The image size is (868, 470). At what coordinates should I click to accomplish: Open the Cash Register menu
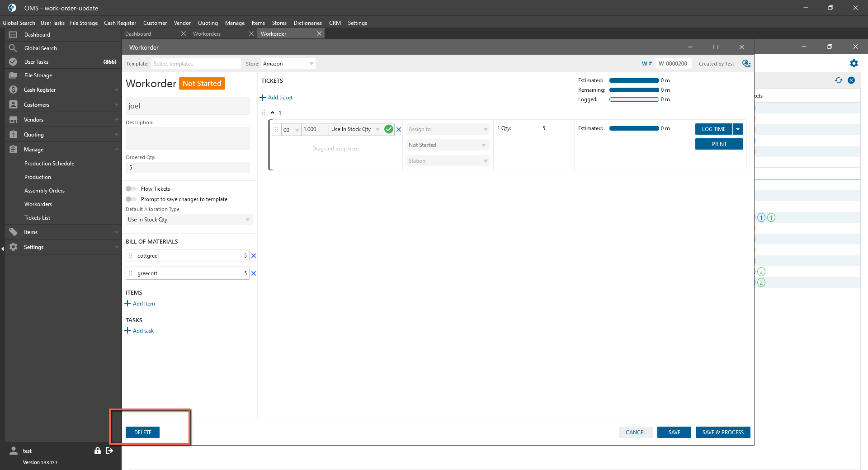120,23
